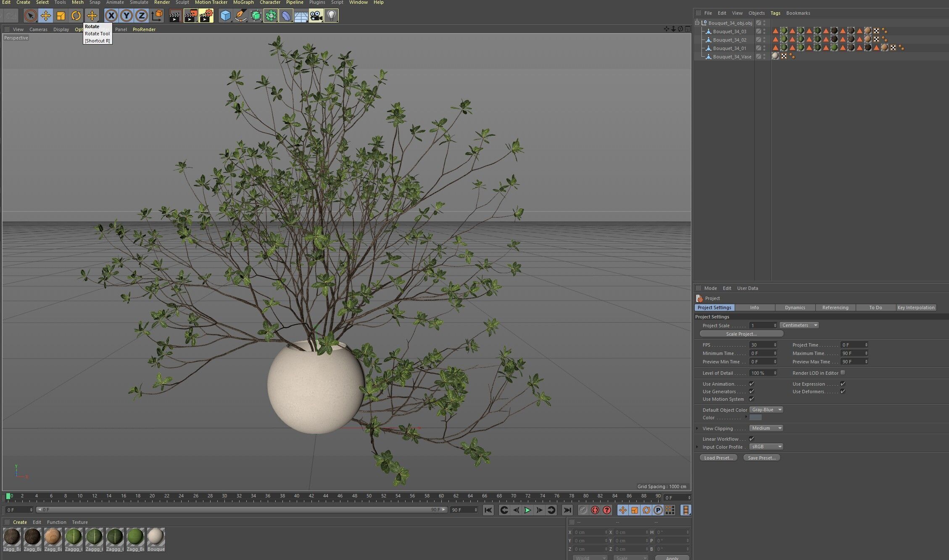The width and height of the screenshot is (949, 560).
Task: Open the MoGraph array generator icon
Action: click(271, 16)
